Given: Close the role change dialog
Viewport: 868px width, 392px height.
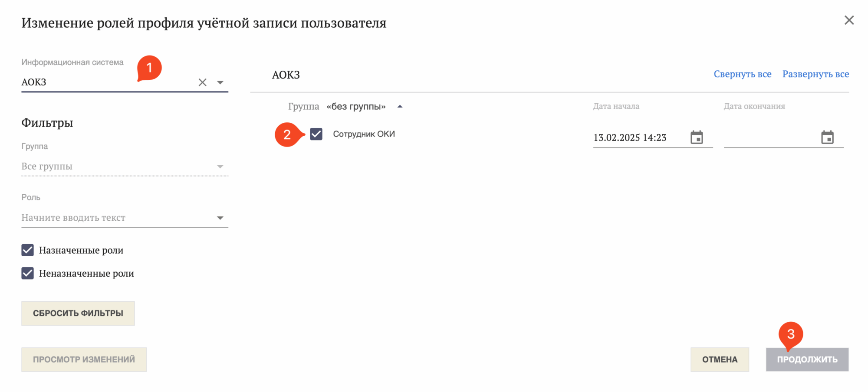Looking at the screenshot, I should click(x=849, y=20).
